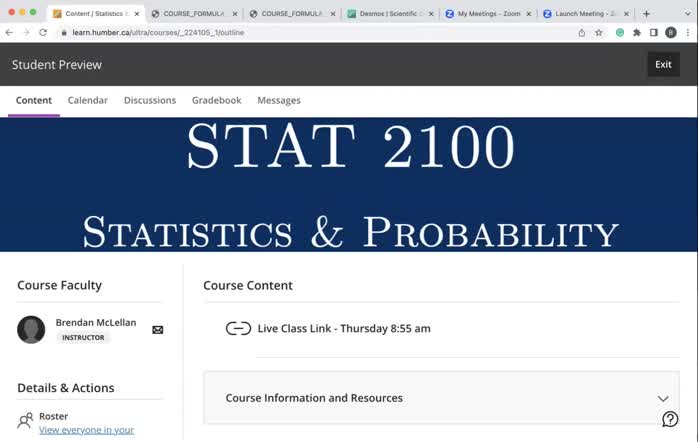Go back using the browser back arrow
Viewport: 698px width, 442px height.
tap(10, 33)
